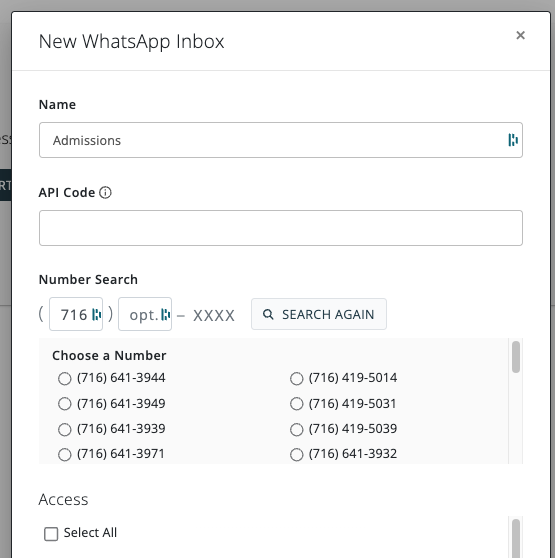Select number (716) 419-5031
Screen dimensions: 555x558
tap(296, 404)
